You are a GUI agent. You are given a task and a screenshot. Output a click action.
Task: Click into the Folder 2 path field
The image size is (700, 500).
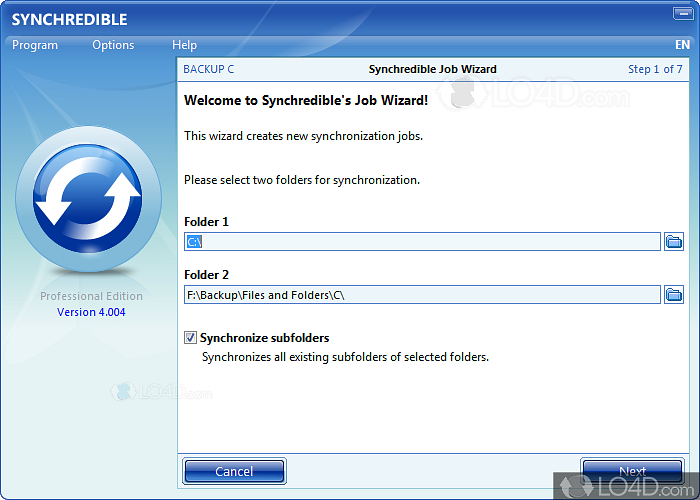coord(422,295)
